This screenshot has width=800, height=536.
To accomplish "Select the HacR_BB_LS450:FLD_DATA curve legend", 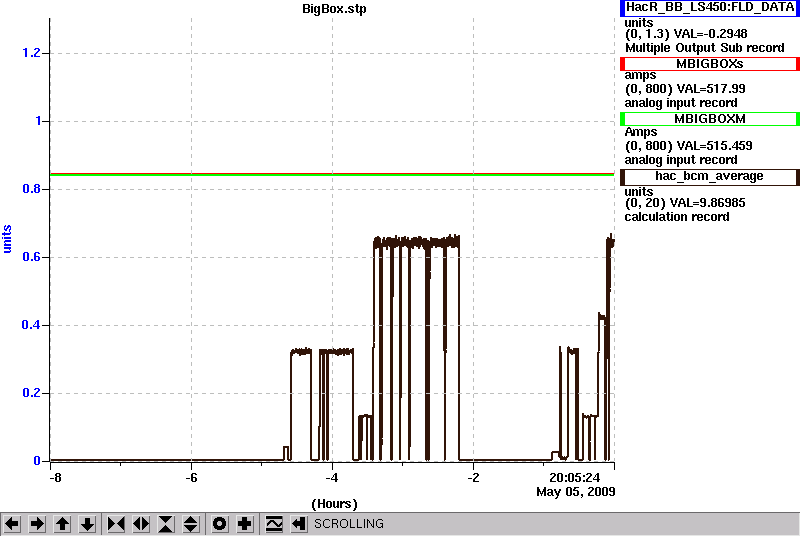I will [x=710, y=8].
